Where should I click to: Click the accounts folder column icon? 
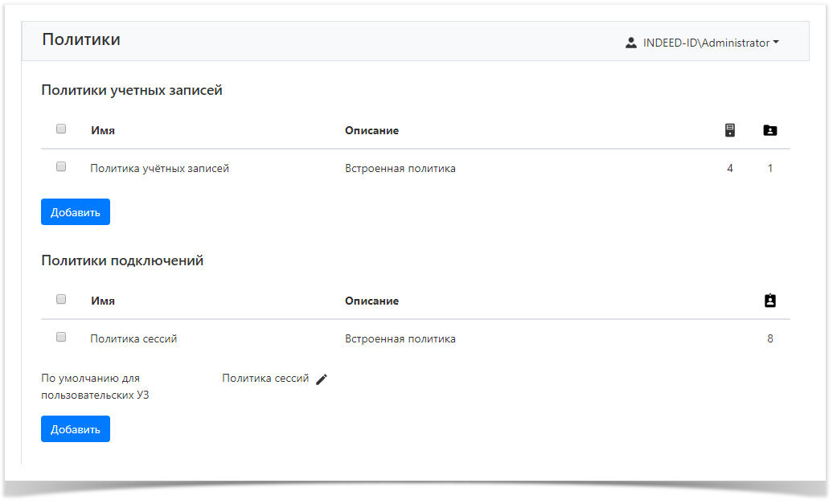point(770,130)
